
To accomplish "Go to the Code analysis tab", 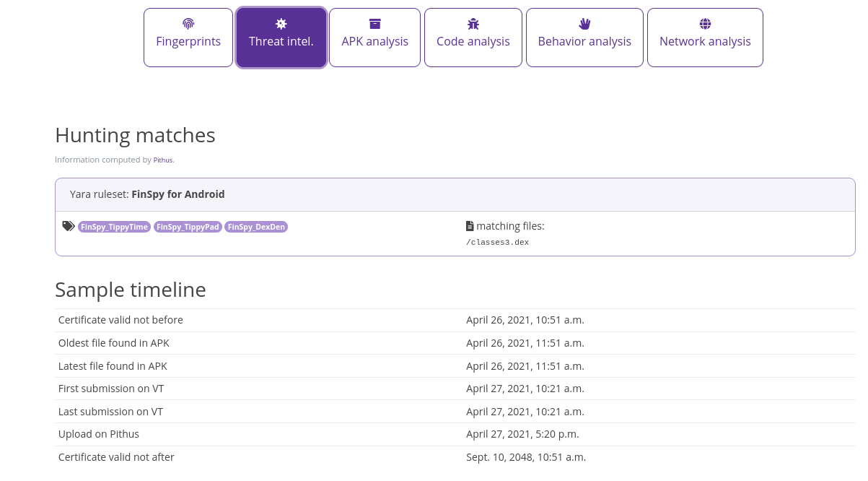I will [x=473, y=41].
